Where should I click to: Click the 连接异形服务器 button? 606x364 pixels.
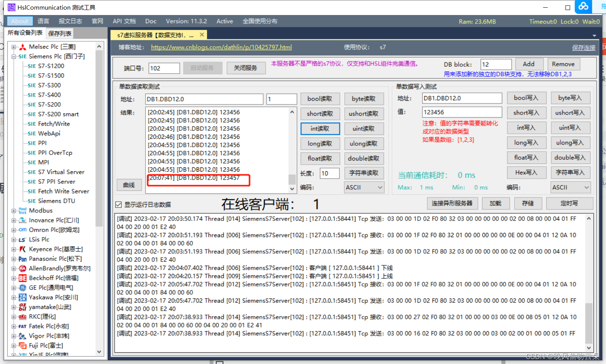click(452, 203)
